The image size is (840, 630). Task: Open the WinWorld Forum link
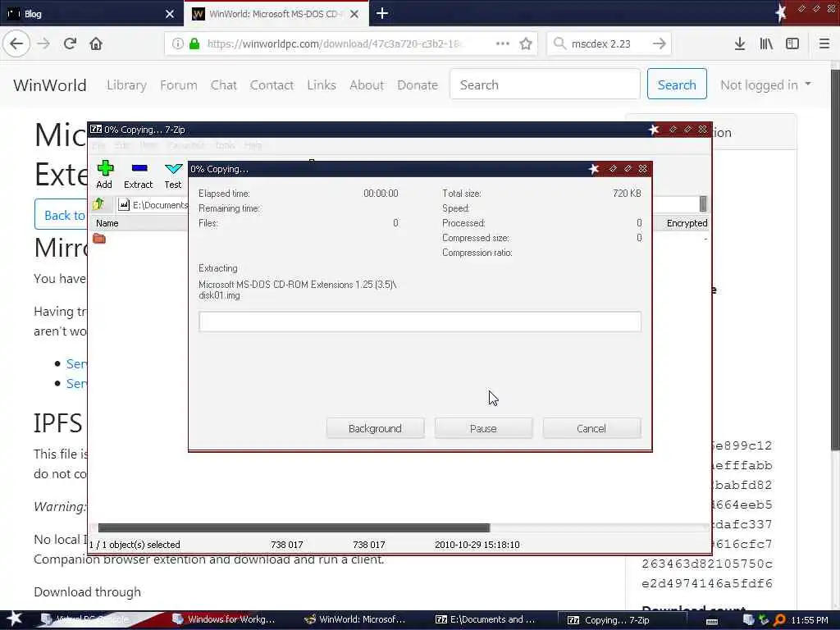click(x=178, y=84)
